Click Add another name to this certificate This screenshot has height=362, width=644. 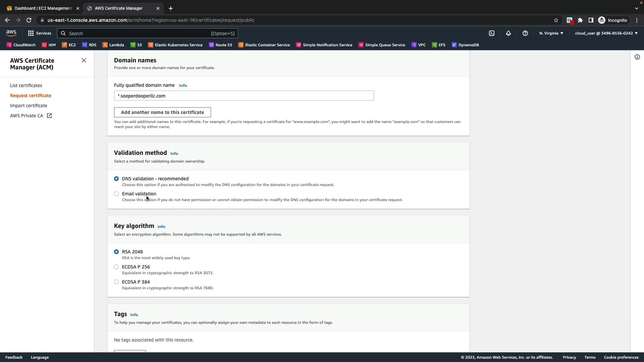[x=162, y=112]
